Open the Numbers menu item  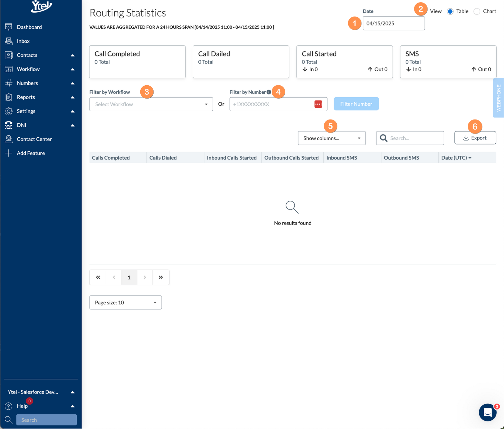27,83
